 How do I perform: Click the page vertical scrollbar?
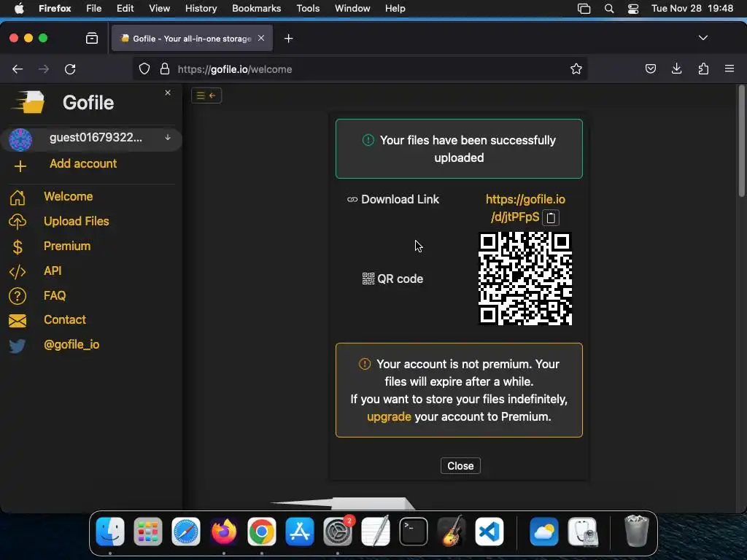pyautogui.click(x=741, y=141)
